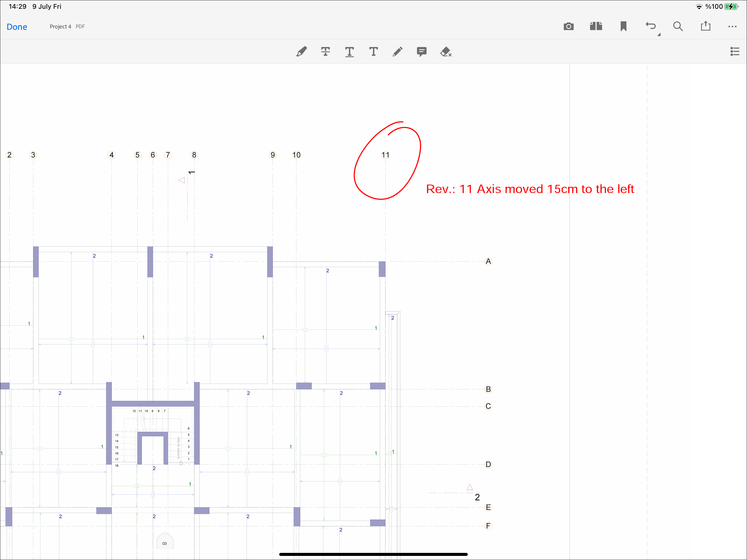Screen dimensions: 747x560
Task: Open search in document
Action: coord(678,26)
